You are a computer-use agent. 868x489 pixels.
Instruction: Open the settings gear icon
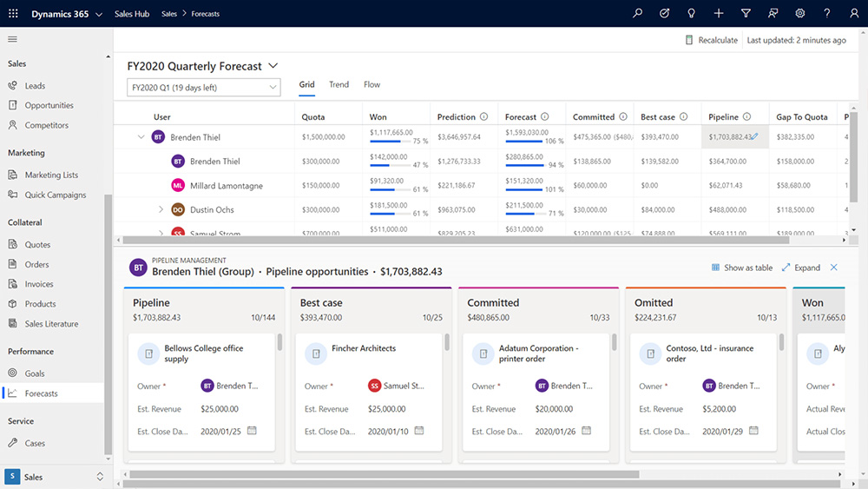pos(800,13)
